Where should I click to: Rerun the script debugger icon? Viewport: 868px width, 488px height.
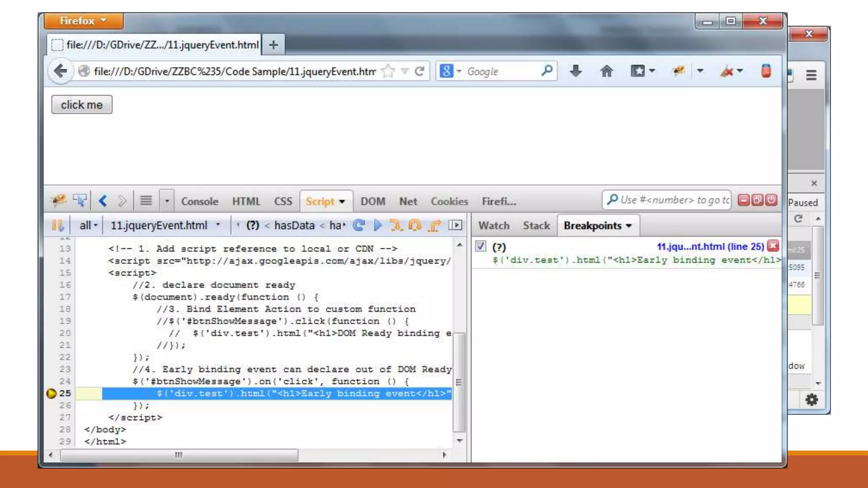pos(359,225)
